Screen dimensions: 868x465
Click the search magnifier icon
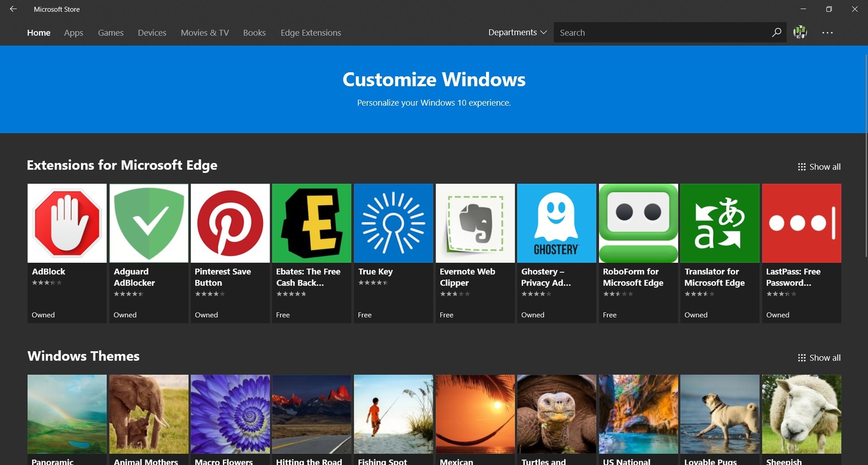pyautogui.click(x=776, y=33)
